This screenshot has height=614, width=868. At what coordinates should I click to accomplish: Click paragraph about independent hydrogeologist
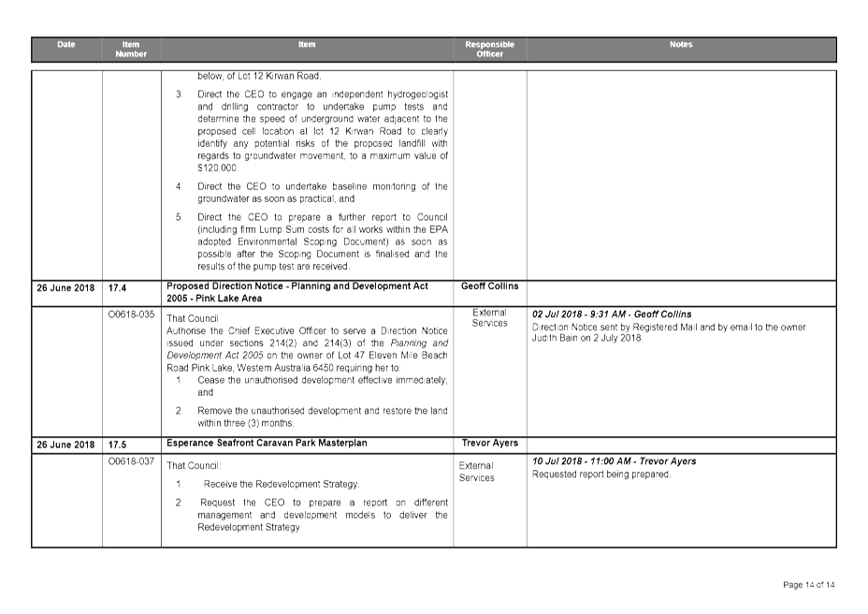coord(322,131)
